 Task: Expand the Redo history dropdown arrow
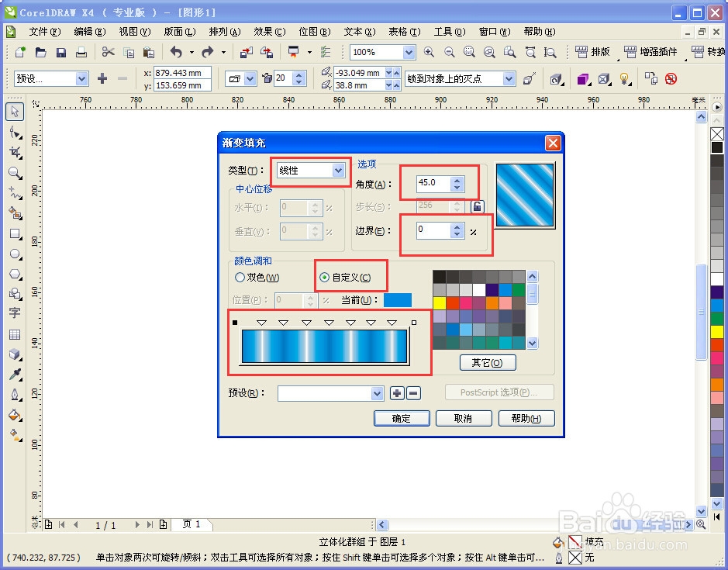click(x=223, y=52)
